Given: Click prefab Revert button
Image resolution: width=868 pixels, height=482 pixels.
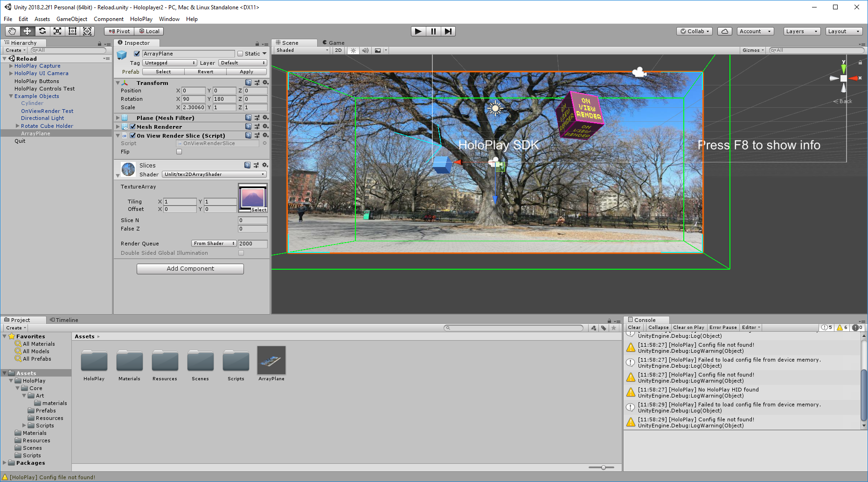Looking at the screenshot, I should click(x=205, y=72).
